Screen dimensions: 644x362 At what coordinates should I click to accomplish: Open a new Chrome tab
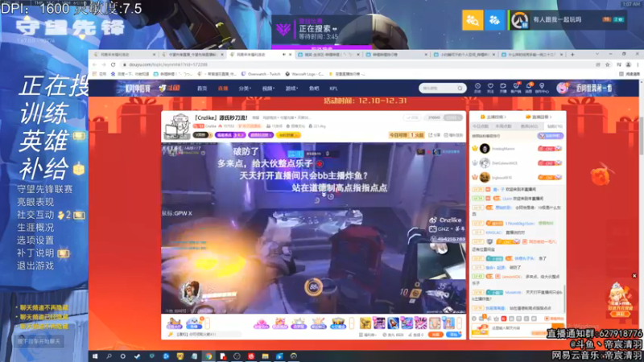click(x=572, y=54)
